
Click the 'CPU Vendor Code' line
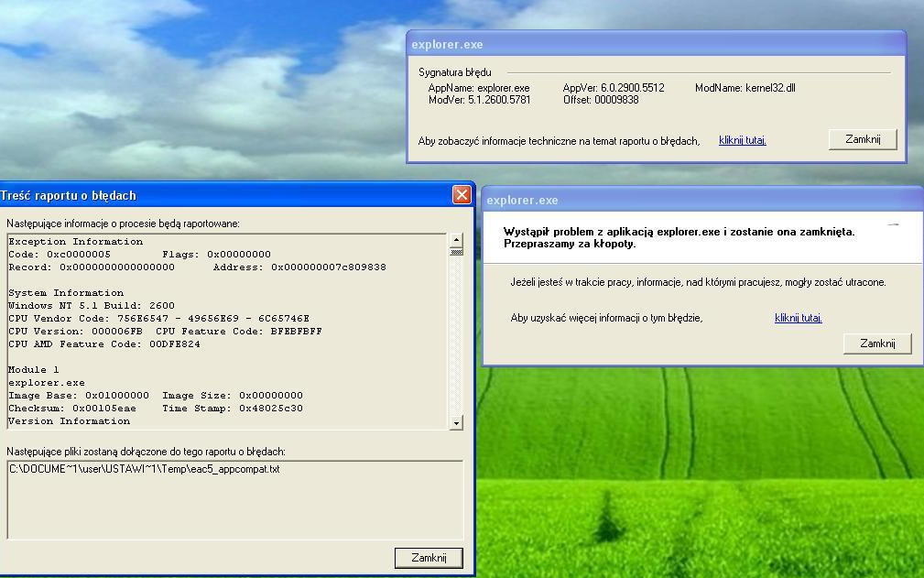pyautogui.click(x=158, y=319)
